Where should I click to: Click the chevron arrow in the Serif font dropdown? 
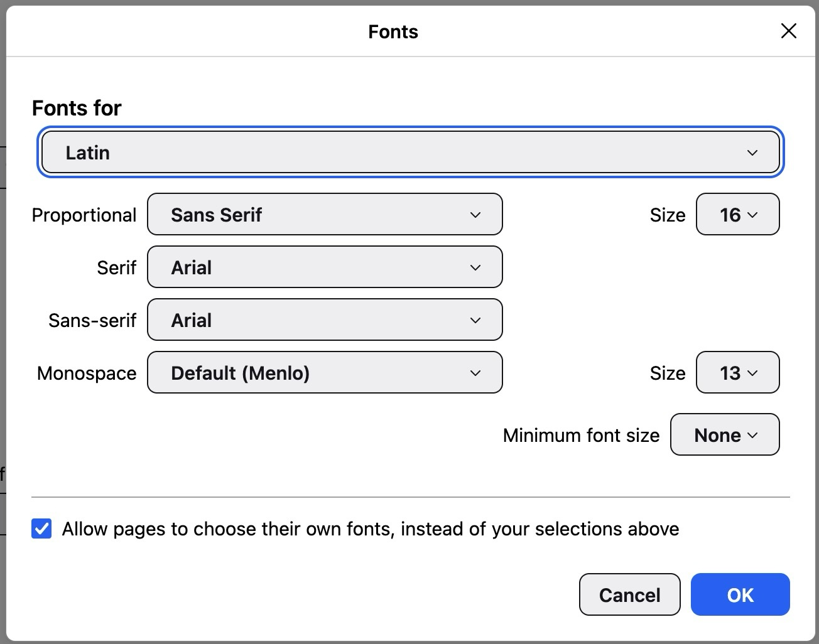[475, 267]
